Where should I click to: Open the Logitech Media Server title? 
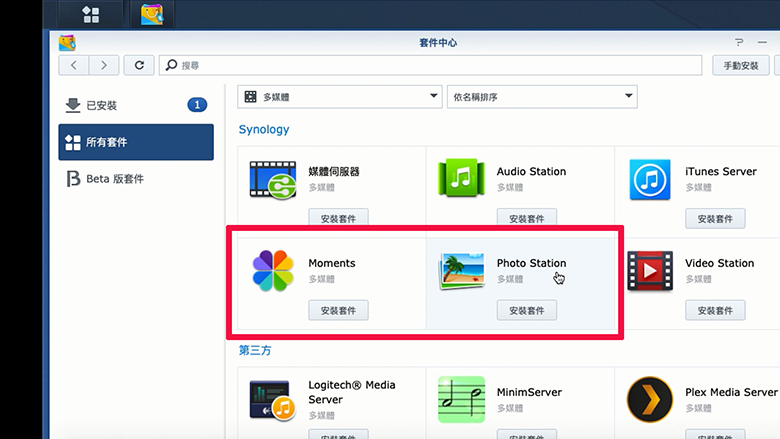click(352, 392)
